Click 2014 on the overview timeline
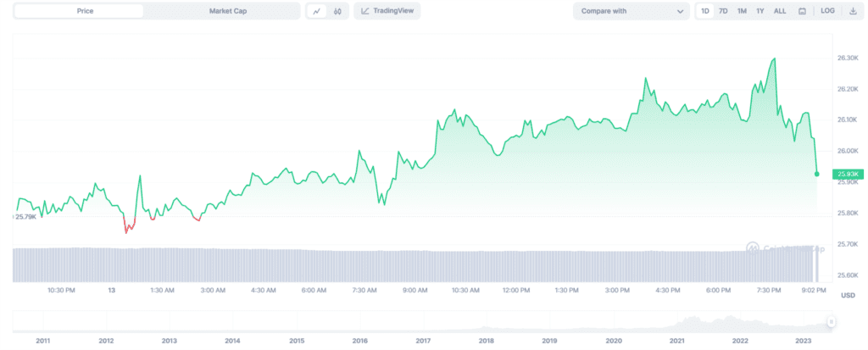Image resolution: width=868 pixels, height=350 pixels. click(x=232, y=341)
